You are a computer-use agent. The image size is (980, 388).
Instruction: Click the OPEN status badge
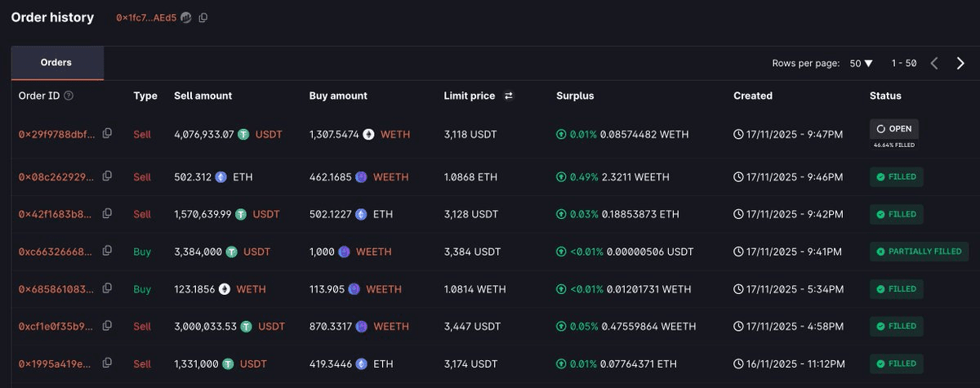(x=893, y=129)
